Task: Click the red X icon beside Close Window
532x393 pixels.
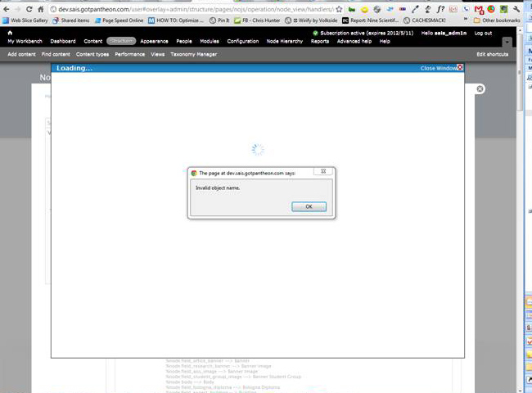Action: pyautogui.click(x=460, y=67)
